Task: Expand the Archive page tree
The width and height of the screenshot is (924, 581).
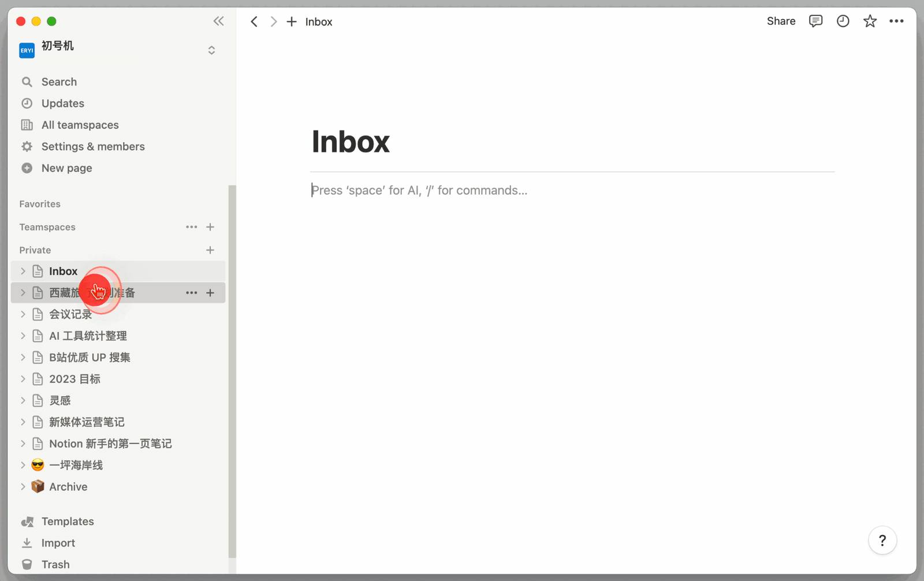Action: click(x=23, y=487)
